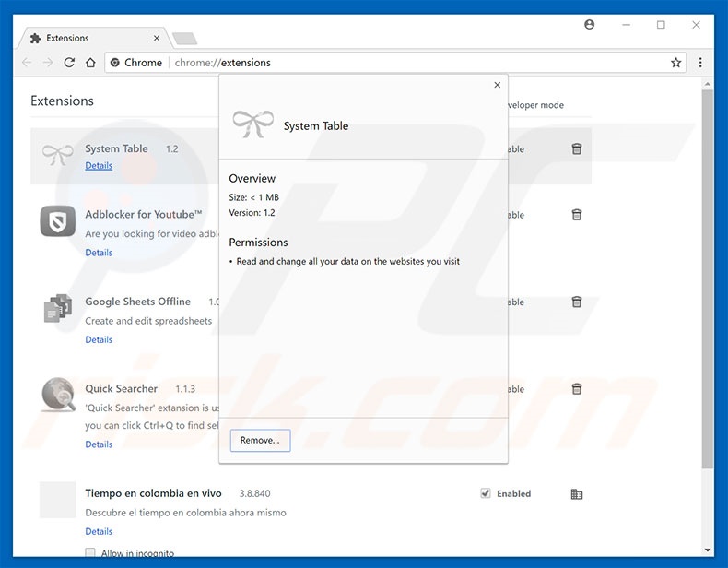Remove Google Sheets Offline using trash icon
728x568 pixels.
[x=577, y=302]
